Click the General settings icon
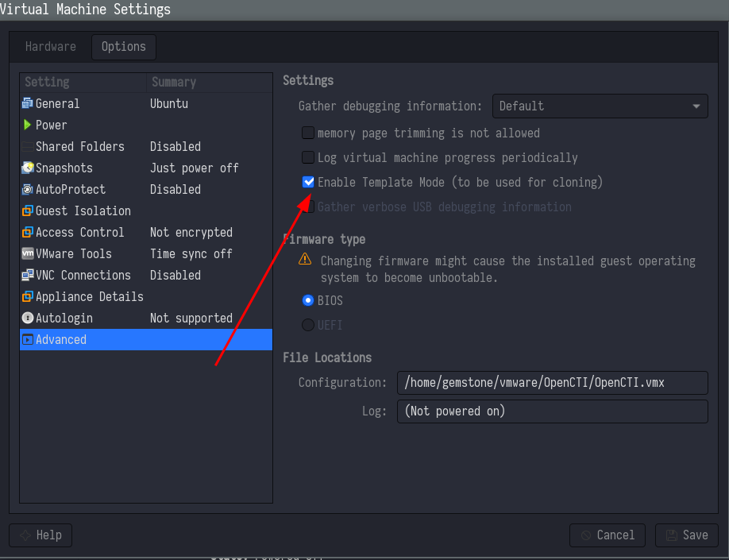This screenshot has width=729, height=560. tap(28, 103)
